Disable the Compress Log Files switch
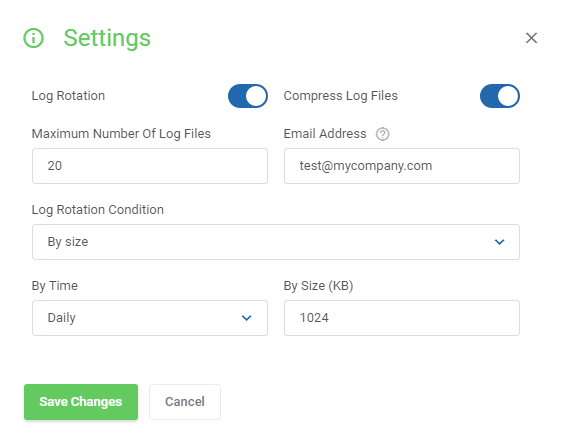Viewport: 568px width, 442px height. click(500, 96)
